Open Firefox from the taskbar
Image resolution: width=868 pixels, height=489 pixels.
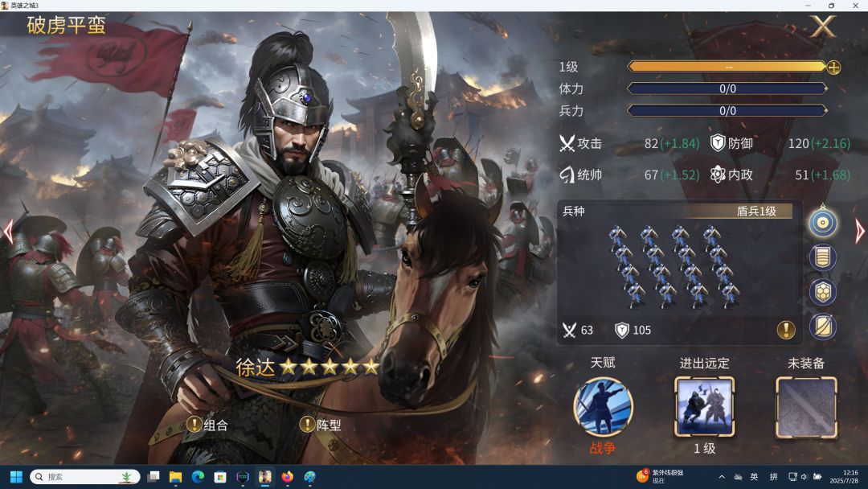click(x=287, y=477)
